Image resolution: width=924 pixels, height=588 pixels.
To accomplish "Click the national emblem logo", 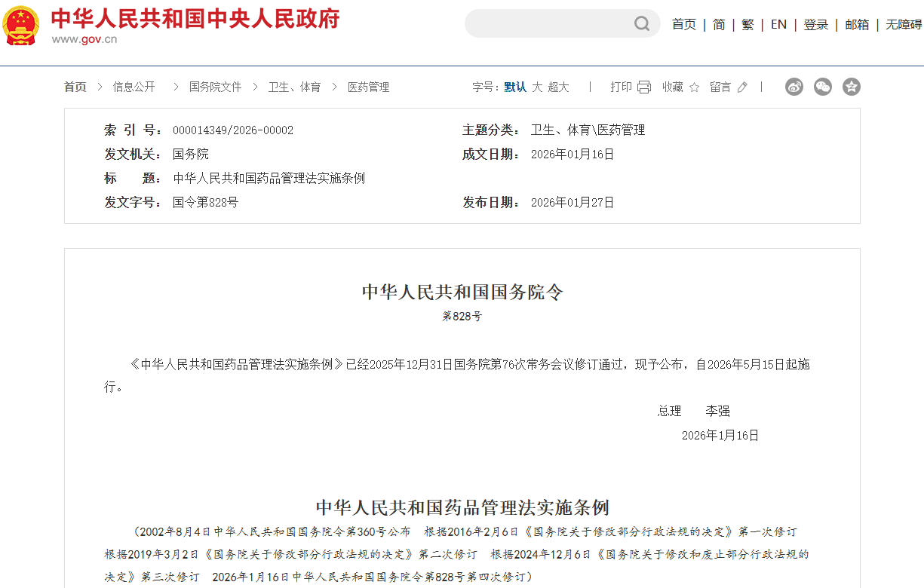I will click(x=21, y=26).
